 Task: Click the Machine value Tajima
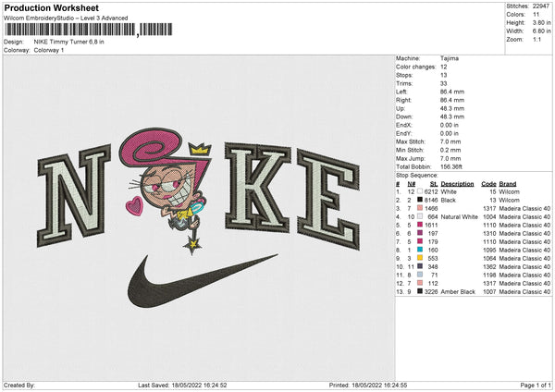tap(450, 58)
